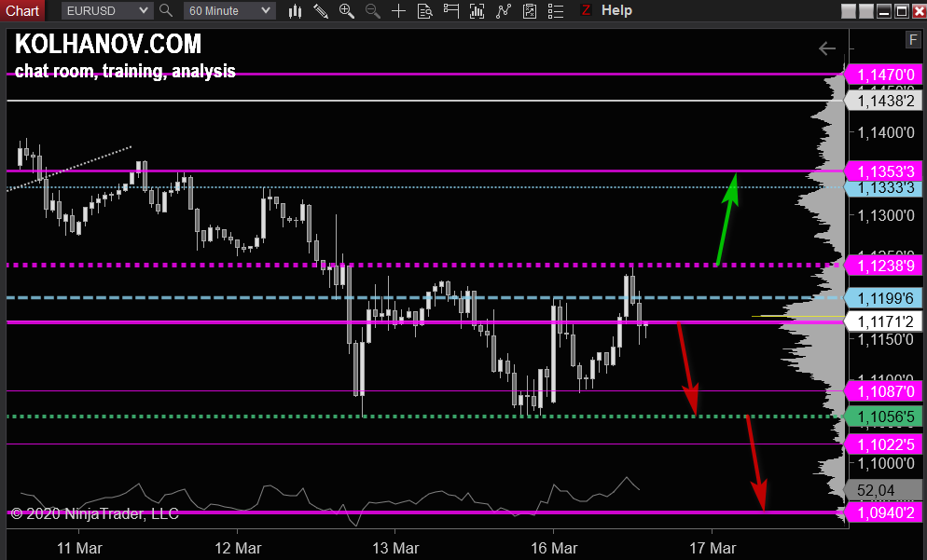The height and width of the screenshot is (560, 927).
Task: Open the Data Series settings icon
Action: (424, 10)
